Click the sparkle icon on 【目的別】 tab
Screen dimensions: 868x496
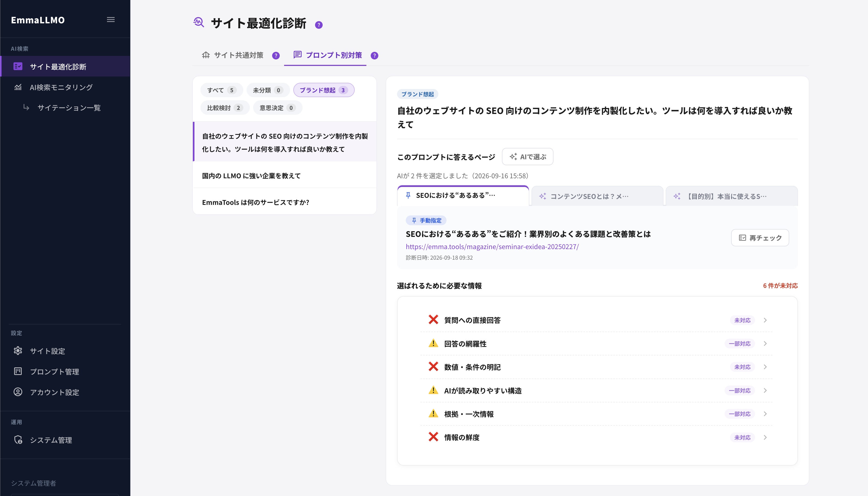(x=677, y=196)
